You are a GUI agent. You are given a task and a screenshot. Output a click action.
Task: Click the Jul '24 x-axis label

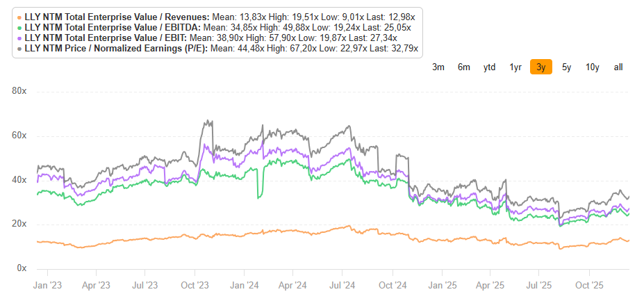coord(342,285)
